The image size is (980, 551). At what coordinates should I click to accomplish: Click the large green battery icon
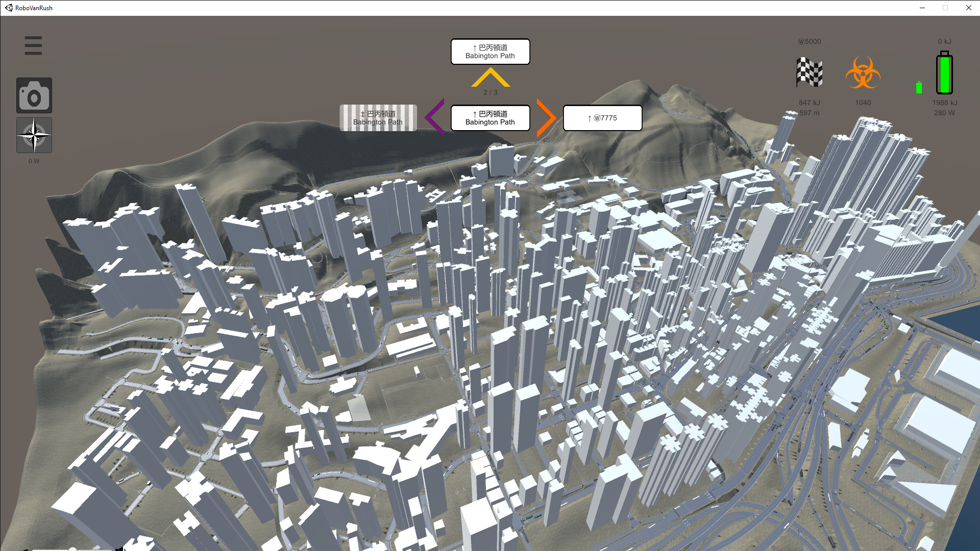(944, 72)
